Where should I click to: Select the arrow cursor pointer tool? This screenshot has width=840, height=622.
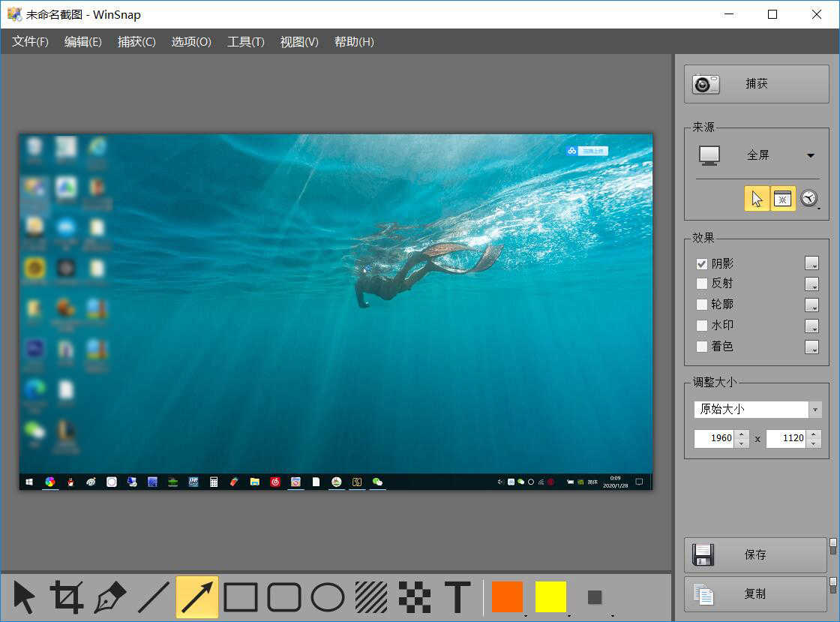click(x=25, y=597)
